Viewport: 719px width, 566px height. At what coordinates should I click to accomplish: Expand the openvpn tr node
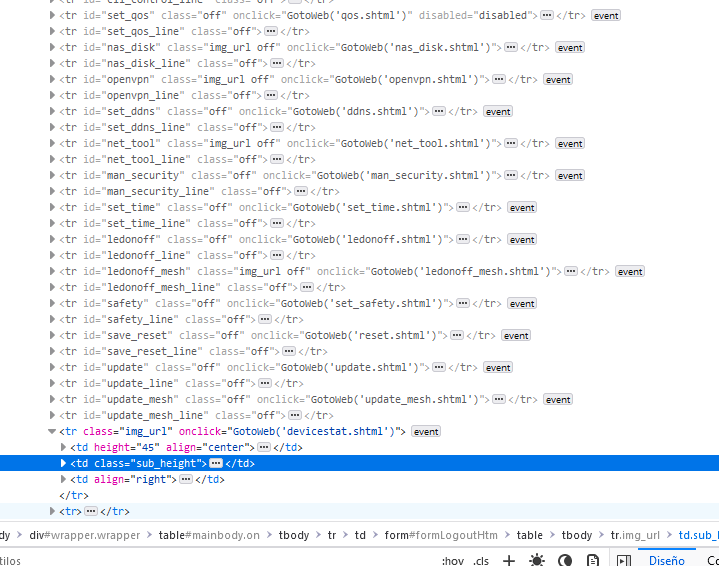53,80
